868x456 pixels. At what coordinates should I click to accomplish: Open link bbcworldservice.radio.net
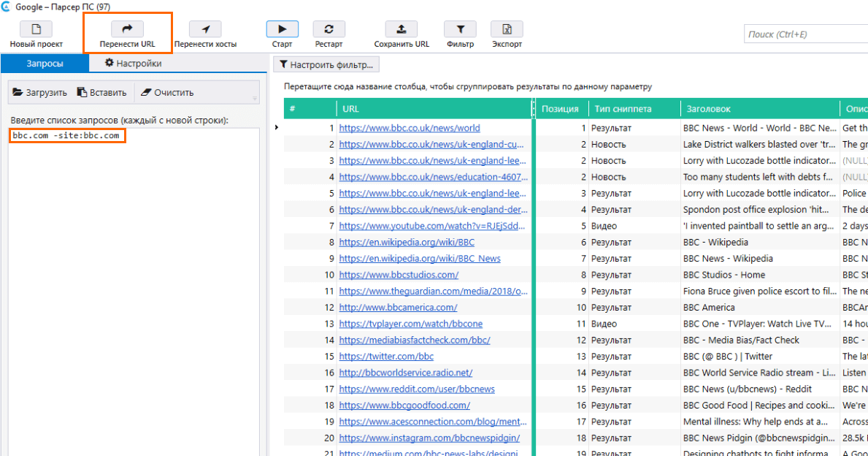pyautogui.click(x=406, y=373)
